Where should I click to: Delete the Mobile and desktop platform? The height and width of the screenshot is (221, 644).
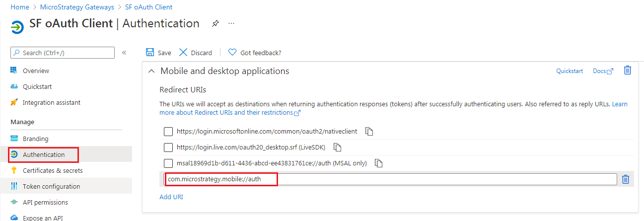tap(628, 71)
